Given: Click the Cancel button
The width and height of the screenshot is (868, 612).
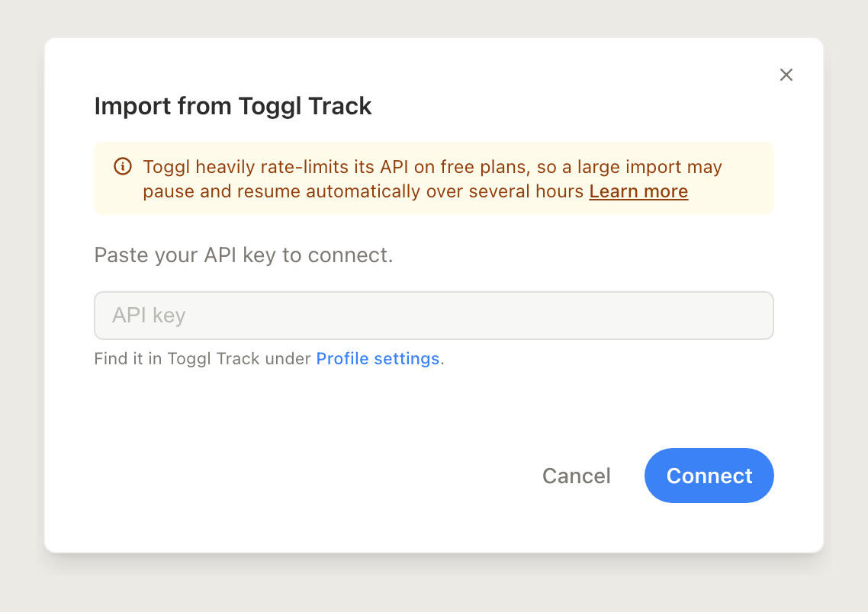Looking at the screenshot, I should tap(577, 476).
